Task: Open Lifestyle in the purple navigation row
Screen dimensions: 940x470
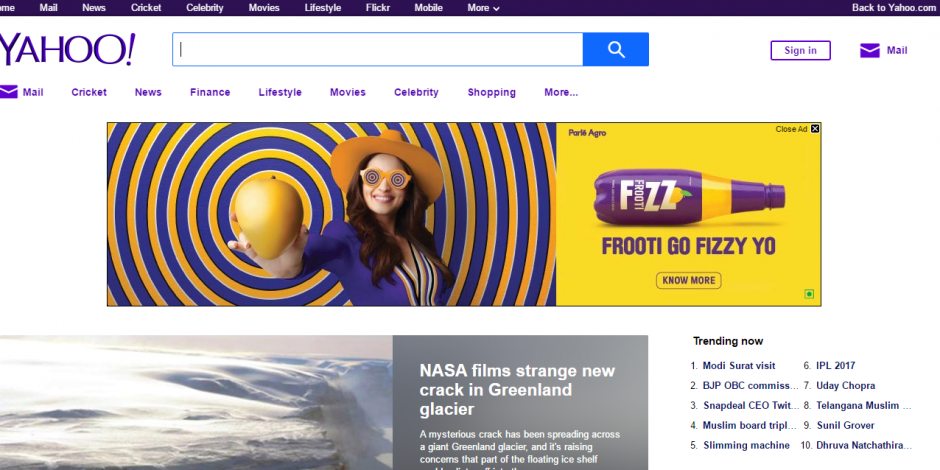Action: pos(280,92)
